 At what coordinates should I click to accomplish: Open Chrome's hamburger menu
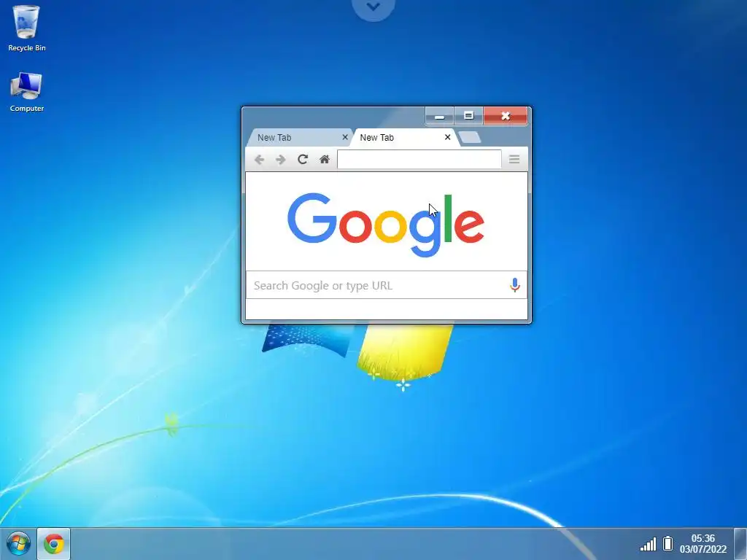pyautogui.click(x=514, y=159)
